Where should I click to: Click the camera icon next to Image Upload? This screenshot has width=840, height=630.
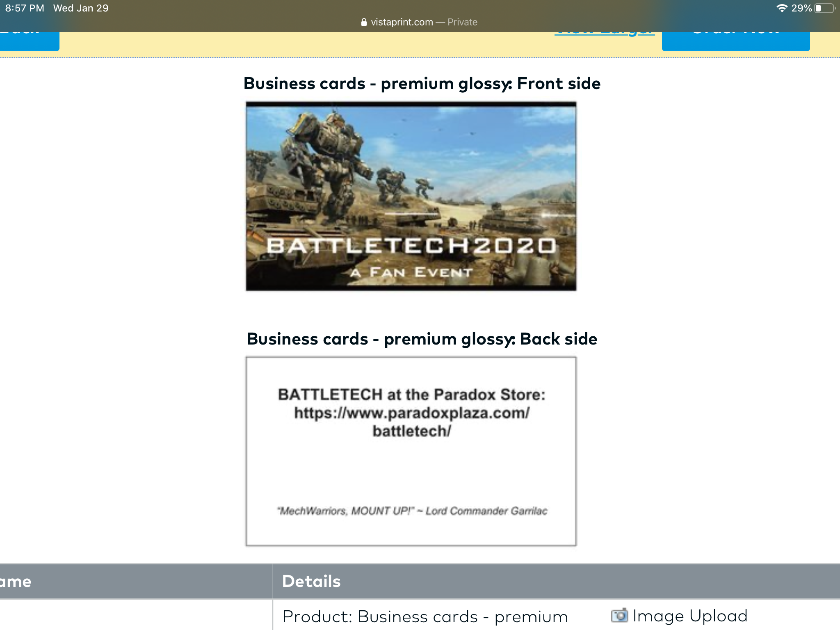point(619,616)
